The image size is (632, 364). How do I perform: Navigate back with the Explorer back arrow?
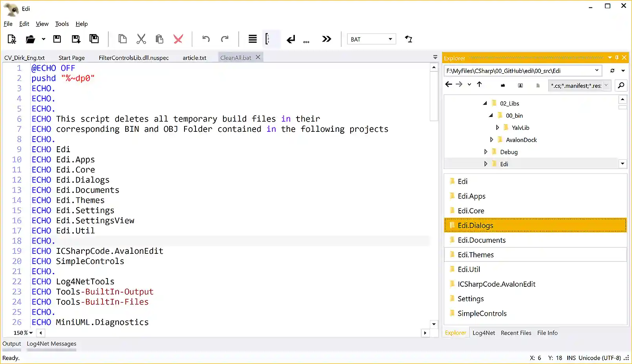pos(449,84)
